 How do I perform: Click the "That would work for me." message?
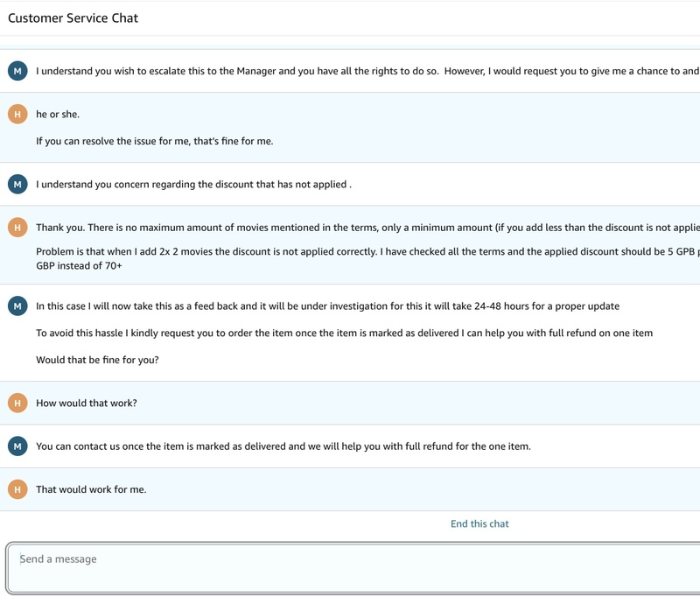(91, 489)
